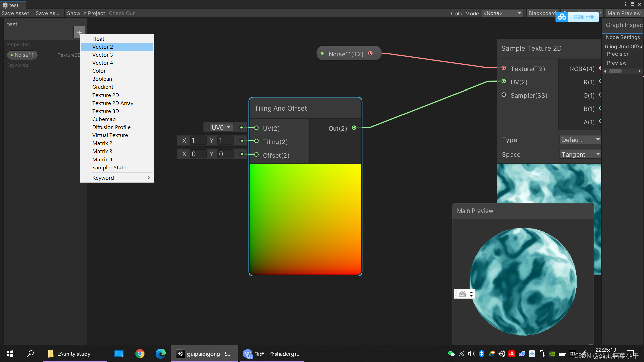Click the Noise11(T2) node output port
Image resolution: width=644 pixels, height=362 pixels.
(x=370, y=53)
